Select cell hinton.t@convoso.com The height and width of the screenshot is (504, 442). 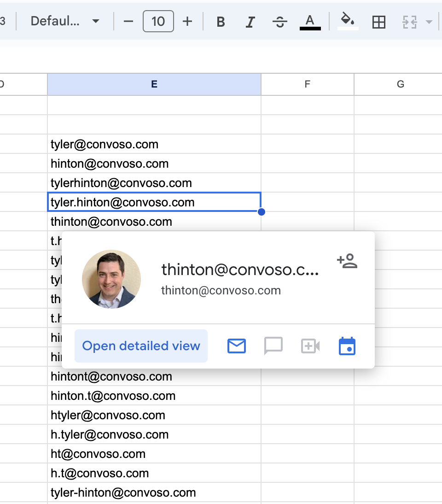(x=154, y=395)
